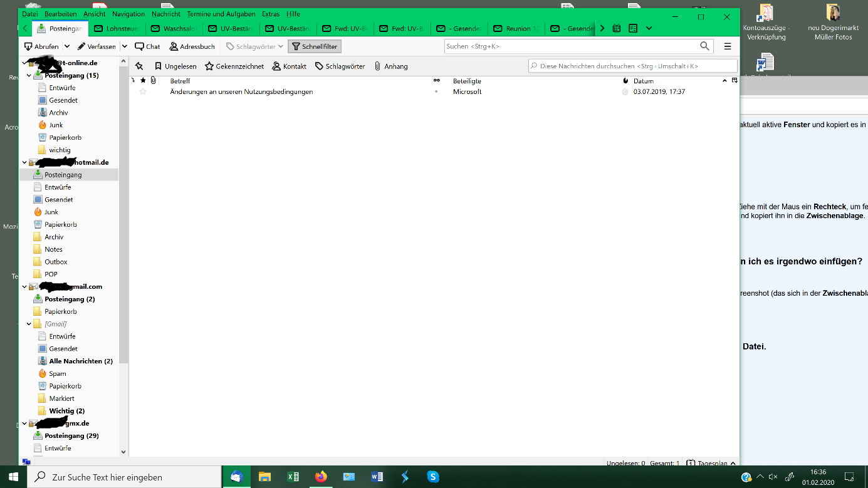
Task: Toggle the Schnellfilter bar button
Action: pyautogui.click(x=315, y=46)
